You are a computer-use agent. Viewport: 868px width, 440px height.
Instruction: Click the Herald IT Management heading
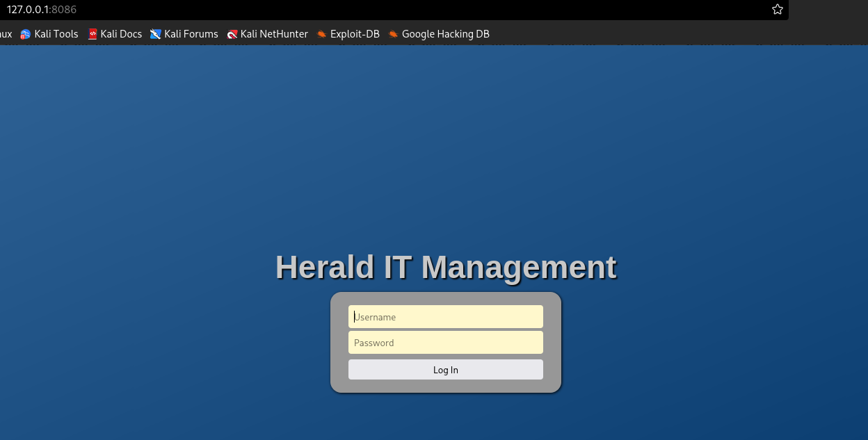[x=446, y=268]
